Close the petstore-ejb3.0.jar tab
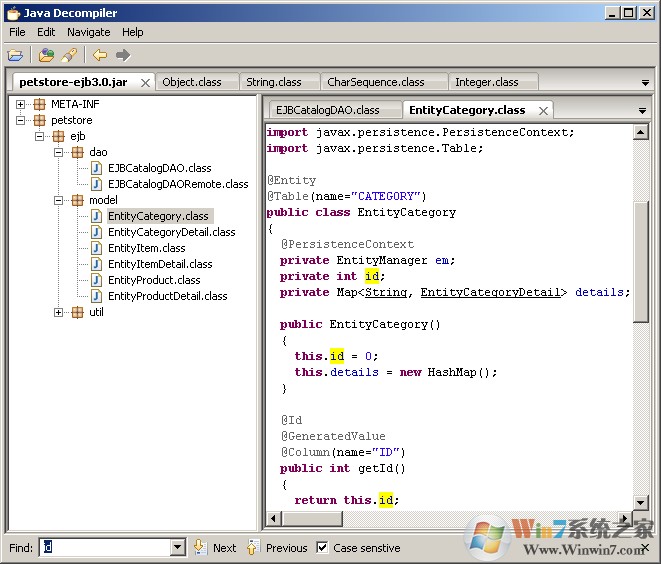661x564 pixels. (145, 83)
